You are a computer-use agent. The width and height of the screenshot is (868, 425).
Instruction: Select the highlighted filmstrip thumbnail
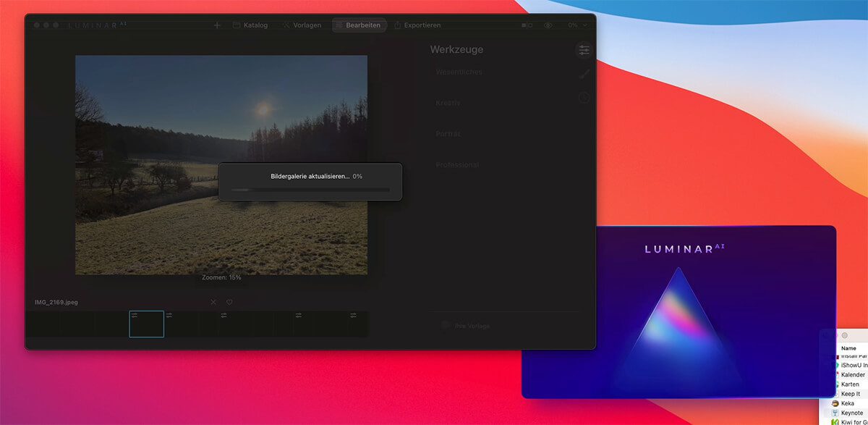tap(147, 324)
